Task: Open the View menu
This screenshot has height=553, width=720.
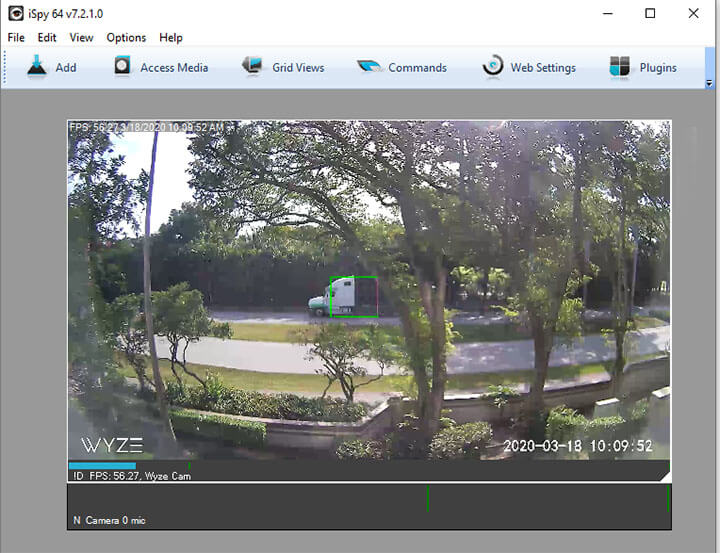Action: coord(81,38)
